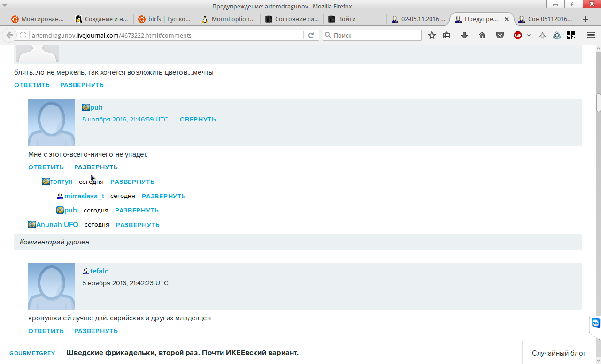
Task: Switch to the 'Mount option...' tab
Action: pos(228,19)
